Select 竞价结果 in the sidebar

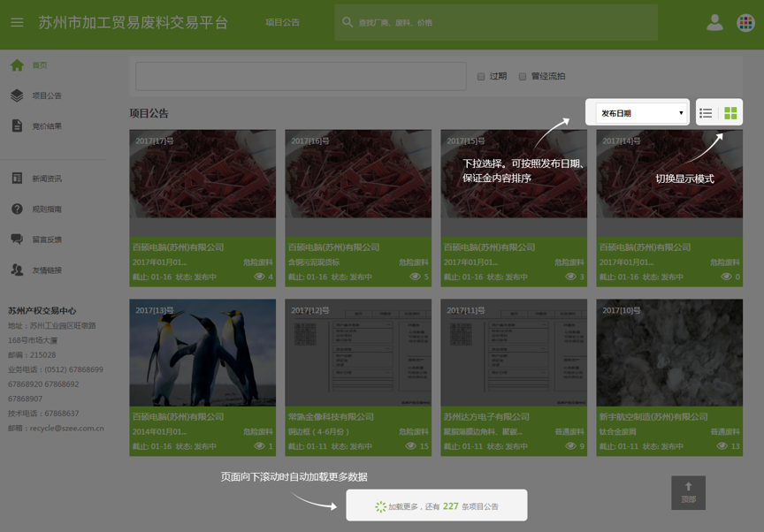47,126
